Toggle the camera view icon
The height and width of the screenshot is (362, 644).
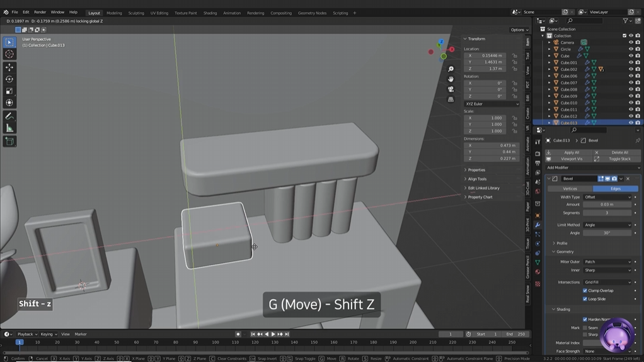pyautogui.click(x=451, y=89)
